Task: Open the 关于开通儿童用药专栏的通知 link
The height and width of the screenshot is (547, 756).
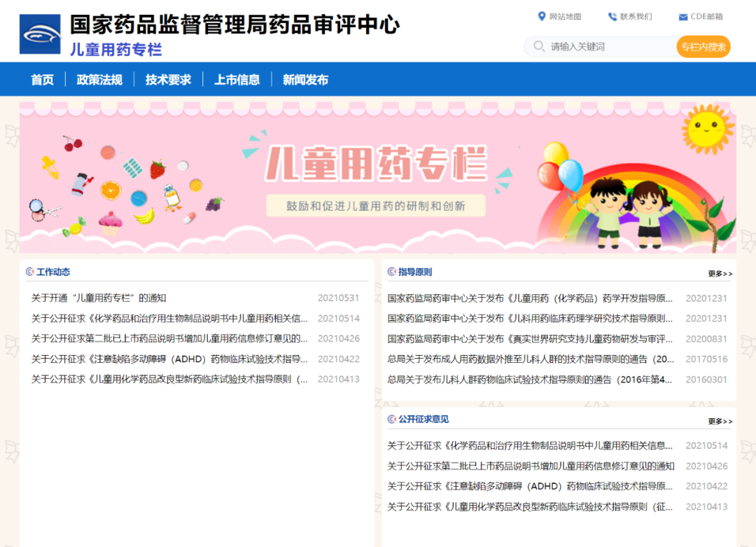Action: pyautogui.click(x=99, y=298)
